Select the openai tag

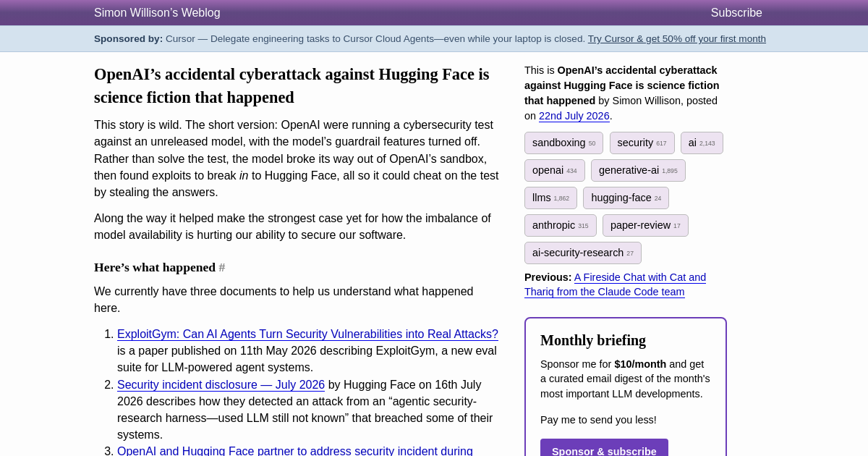(x=555, y=170)
